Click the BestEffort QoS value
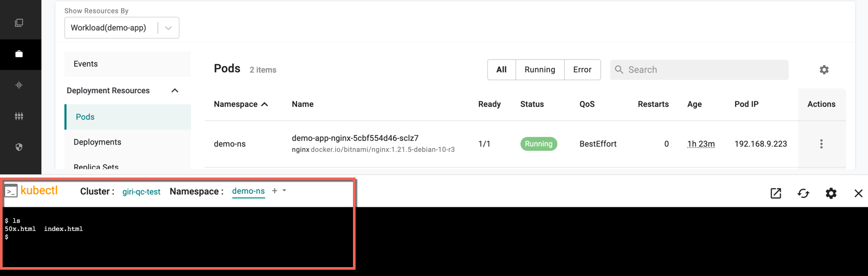The width and height of the screenshot is (868, 276). (x=598, y=144)
